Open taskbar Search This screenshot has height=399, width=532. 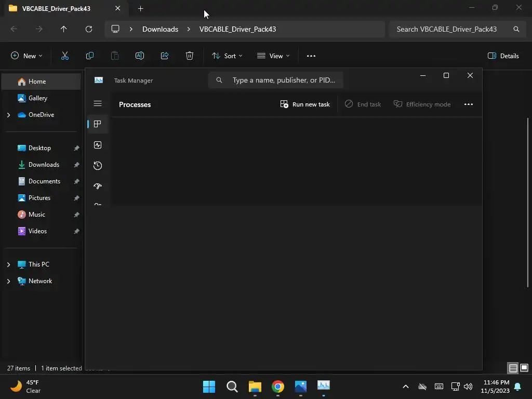(232, 387)
